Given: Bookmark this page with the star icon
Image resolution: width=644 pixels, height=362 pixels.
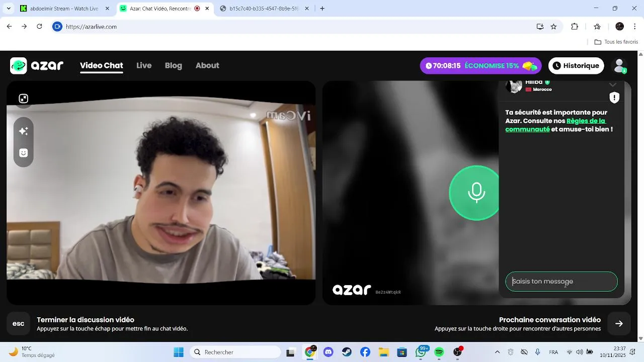Looking at the screenshot, I should [x=553, y=27].
